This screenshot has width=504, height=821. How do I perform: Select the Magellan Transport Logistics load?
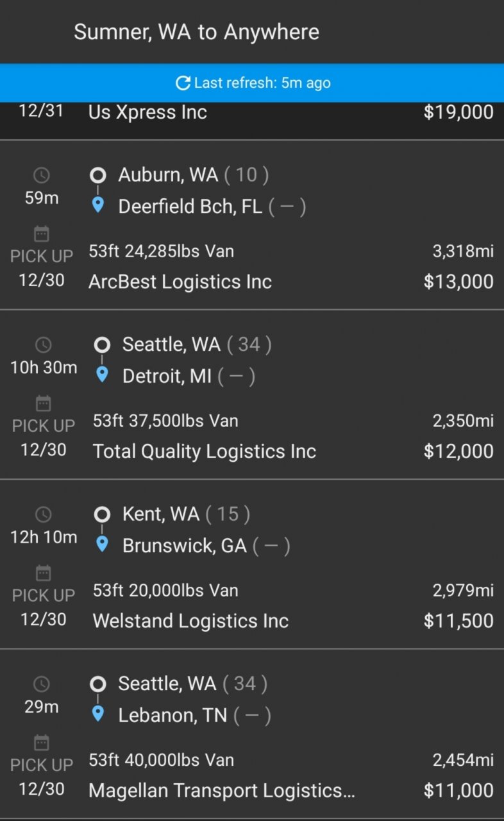[252, 734]
